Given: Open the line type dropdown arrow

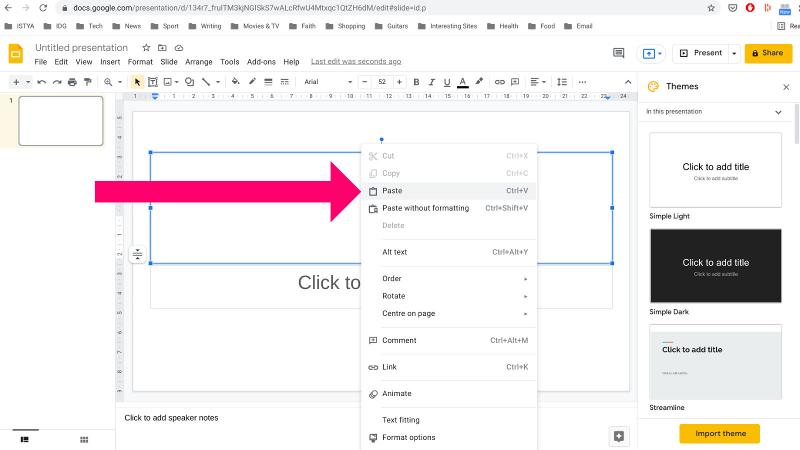Looking at the screenshot, I should (218, 82).
